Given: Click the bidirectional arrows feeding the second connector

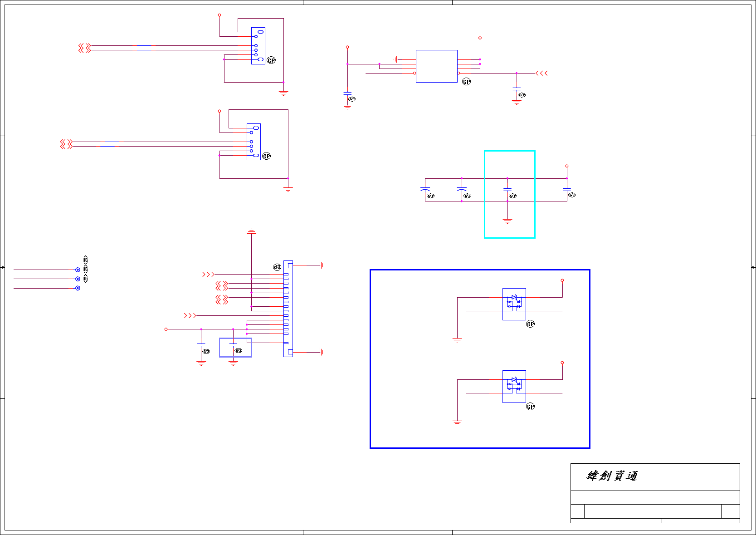Looking at the screenshot, I should pyautogui.click(x=67, y=144).
